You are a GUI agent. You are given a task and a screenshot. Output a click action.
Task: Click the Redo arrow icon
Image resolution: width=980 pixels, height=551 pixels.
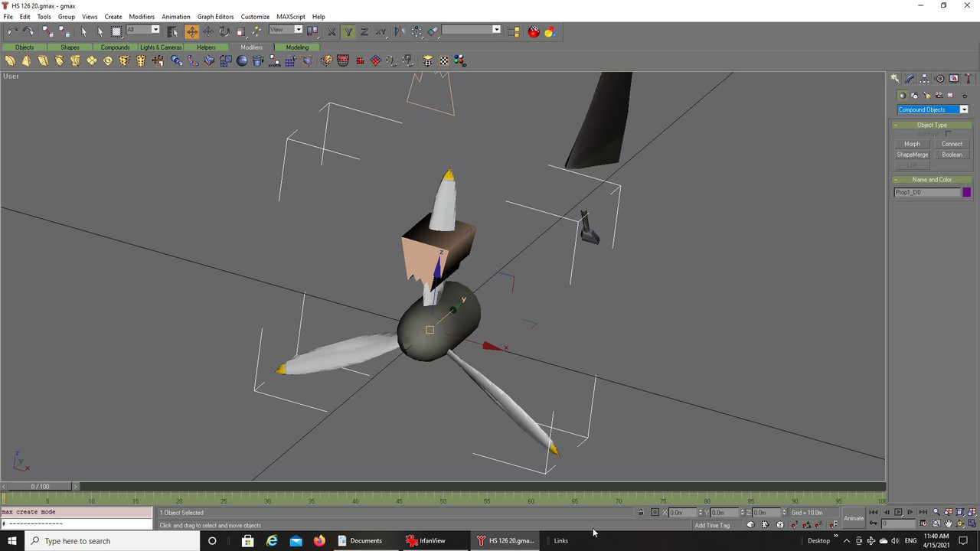pos(28,31)
